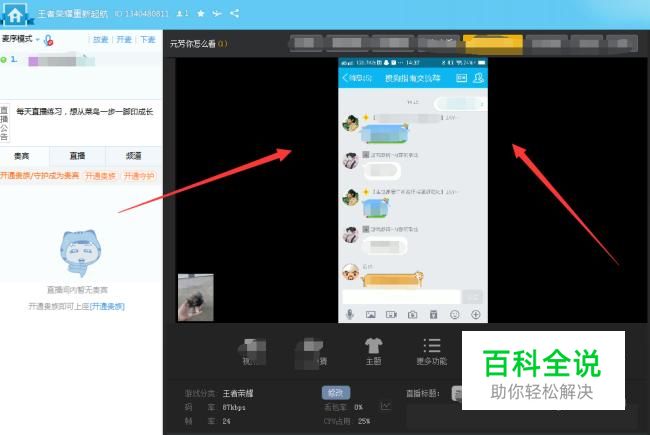Open the 麦序模式 dropdown
Viewport: 650px width, 435px height.
20,39
